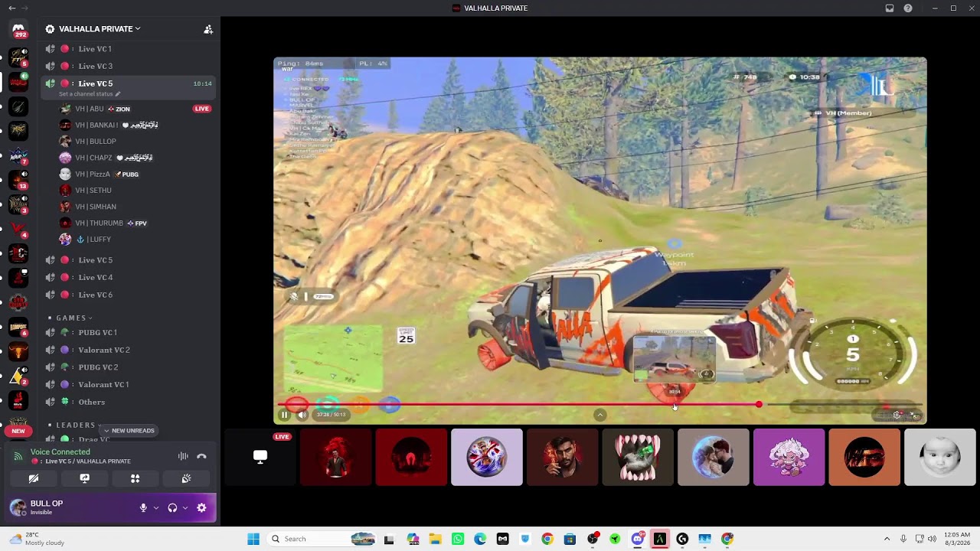Click the Windows Start button
Viewport: 980px width, 551px height.
tap(253, 539)
